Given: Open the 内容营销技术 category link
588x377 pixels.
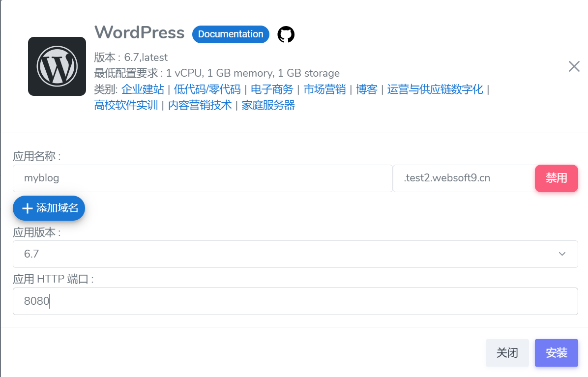Looking at the screenshot, I should pyautogui.click(x=199, y=105).
